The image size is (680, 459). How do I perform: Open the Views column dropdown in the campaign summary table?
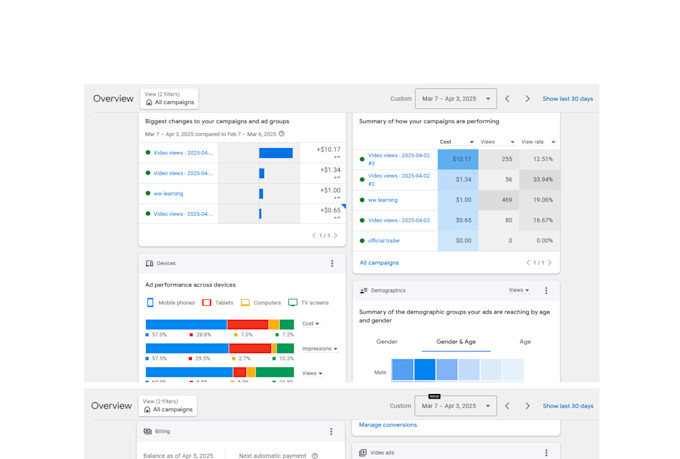497,142
